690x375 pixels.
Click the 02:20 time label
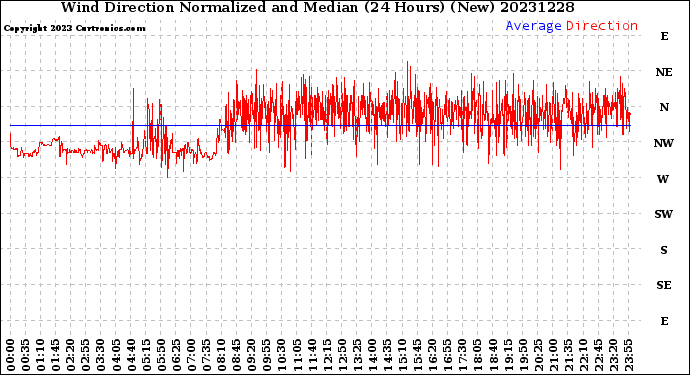71,355
